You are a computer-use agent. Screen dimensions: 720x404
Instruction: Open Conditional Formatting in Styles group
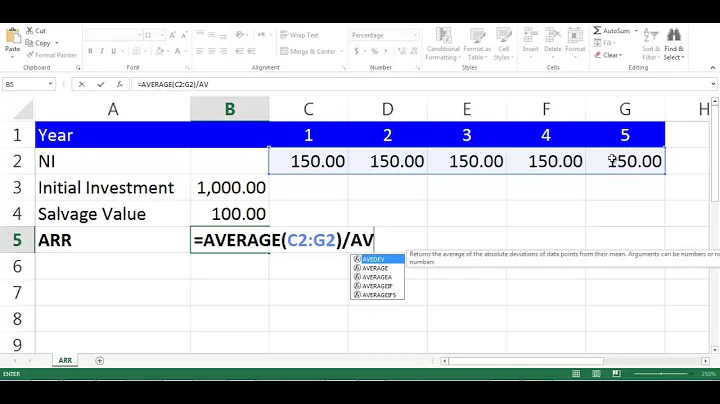coord(443,44)
